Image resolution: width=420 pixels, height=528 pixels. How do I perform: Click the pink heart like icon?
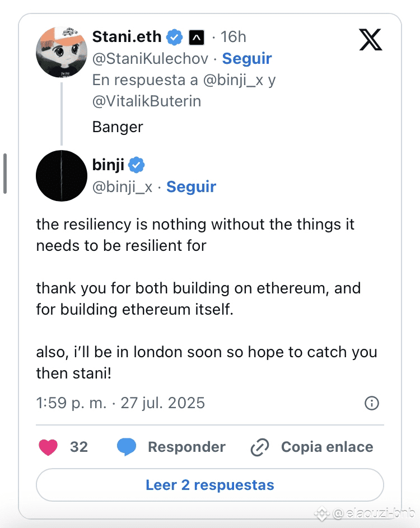point(48,447)
